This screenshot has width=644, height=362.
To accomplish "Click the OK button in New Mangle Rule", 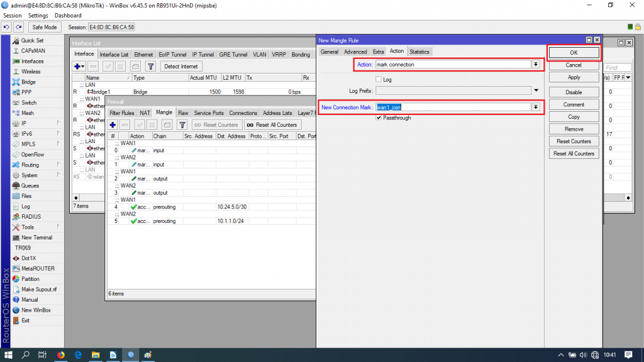I will click(x=573, y=51).
